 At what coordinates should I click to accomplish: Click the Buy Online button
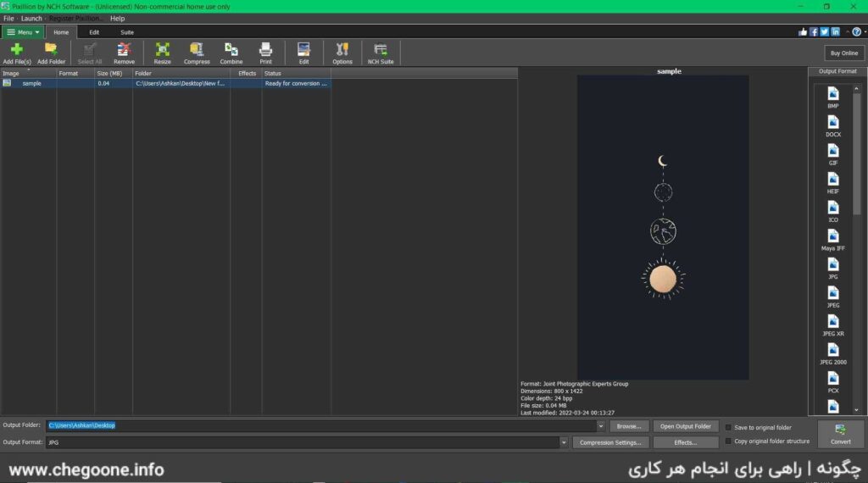click(x=843, y=53)
